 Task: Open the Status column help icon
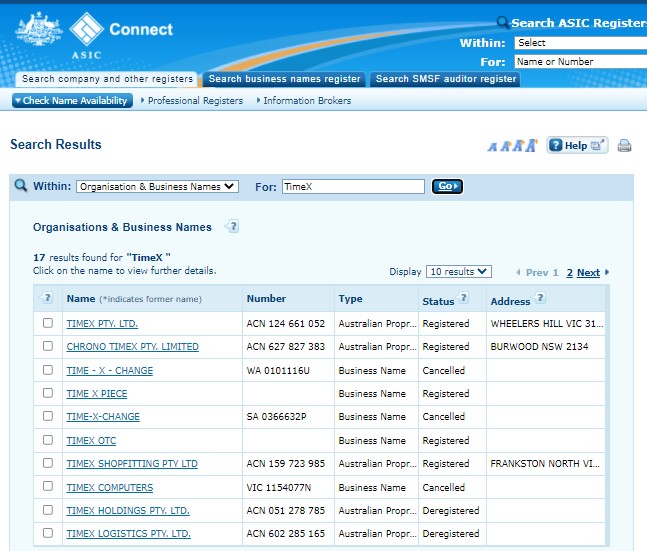click(463, 298)
